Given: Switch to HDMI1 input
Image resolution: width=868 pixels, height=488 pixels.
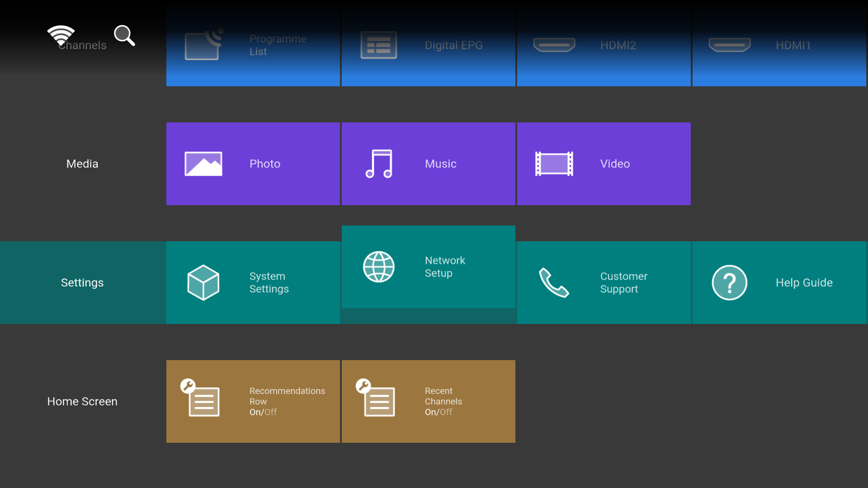Looking at the screenshot, I should (x=779, y=45).
